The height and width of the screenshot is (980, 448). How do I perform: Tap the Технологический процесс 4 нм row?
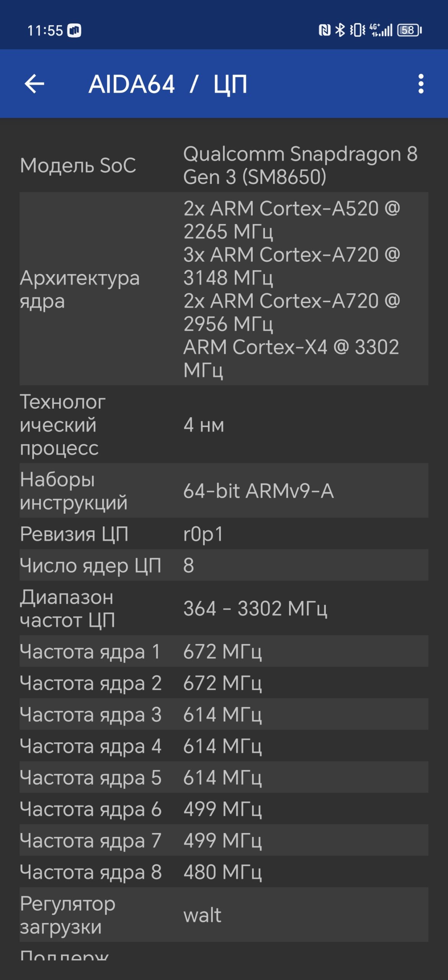click(224, 425)
